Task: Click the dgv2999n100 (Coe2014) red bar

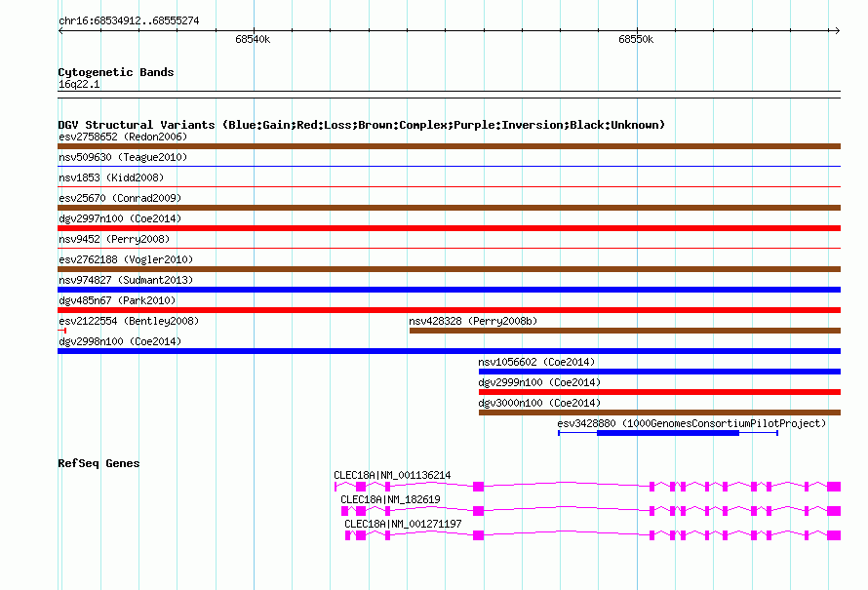Action: [x=660, y=392]
